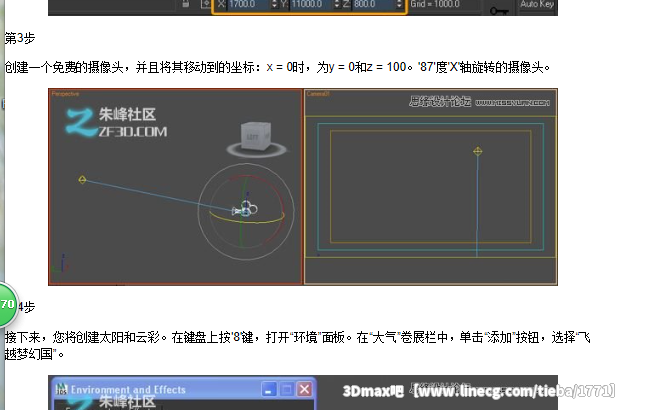Click the 'Environment and Effects' title bar text
Image resolution: width=655 pixels, height=410 pixels.
point(128,390)
